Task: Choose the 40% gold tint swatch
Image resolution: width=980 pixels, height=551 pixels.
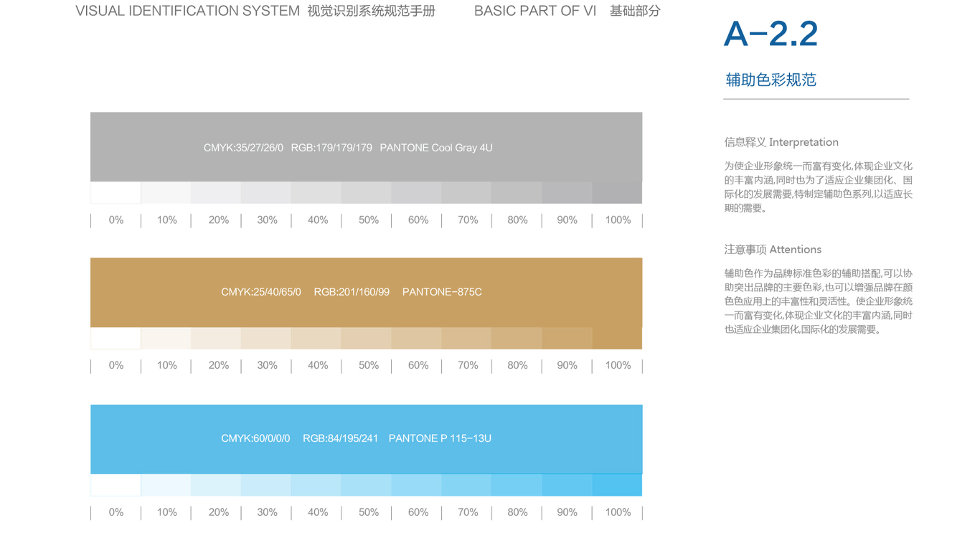Action: 316,338
